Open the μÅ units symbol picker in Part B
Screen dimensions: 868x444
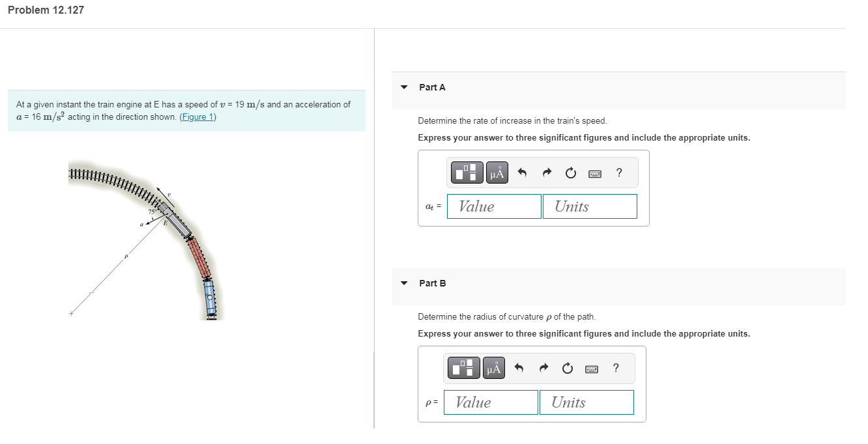(x=493, y=367)
